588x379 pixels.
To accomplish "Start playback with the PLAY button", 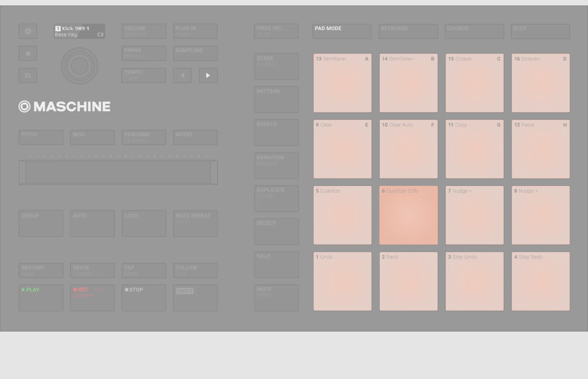I will [x=41, y=298].
